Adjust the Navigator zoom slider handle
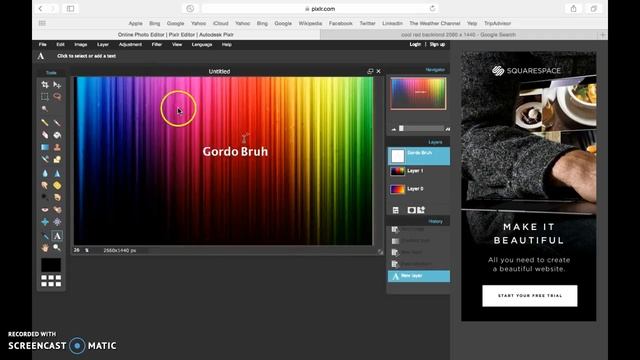Screen dimensions: 640x360 pos(401,129)
